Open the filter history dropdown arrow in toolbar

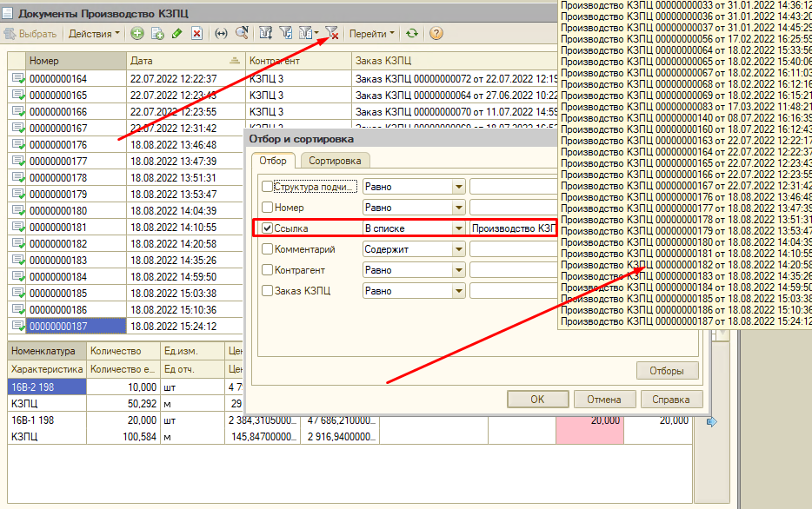click(316, 34)
